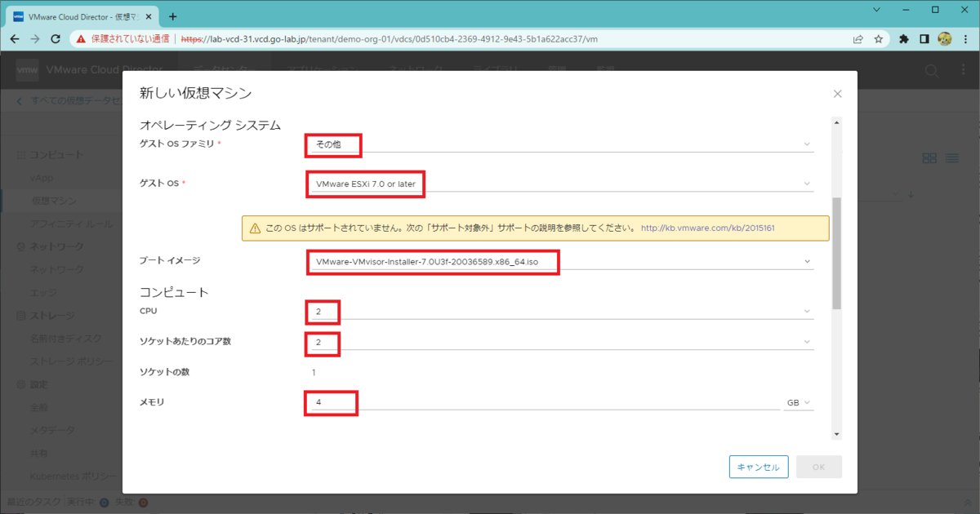Click the scrollbar down arrow in dialog
Viewport: 980px width, 514px height.
pos(836,434)
